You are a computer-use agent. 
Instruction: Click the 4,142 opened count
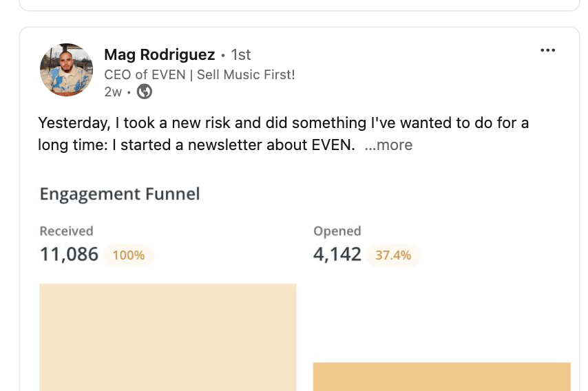[337, 255]
